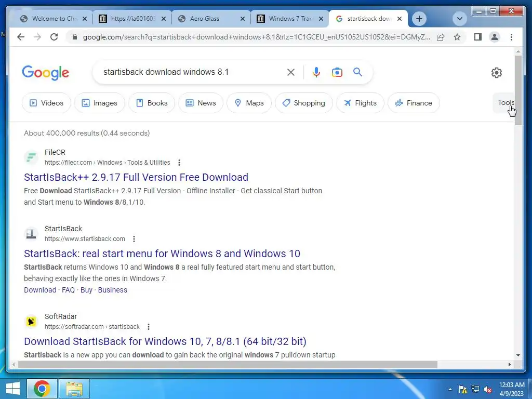Click the lock icon in address bar
The width and height of the screenshot is (532, 399).
tap(75, 37)
